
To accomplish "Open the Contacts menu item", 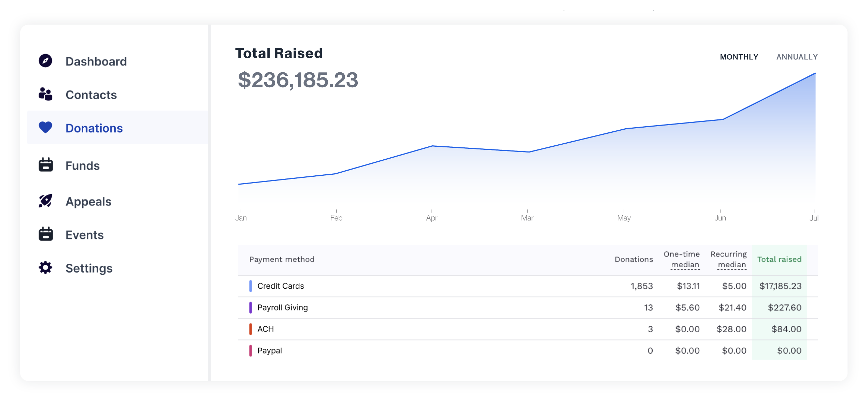I will click(91, 95).
